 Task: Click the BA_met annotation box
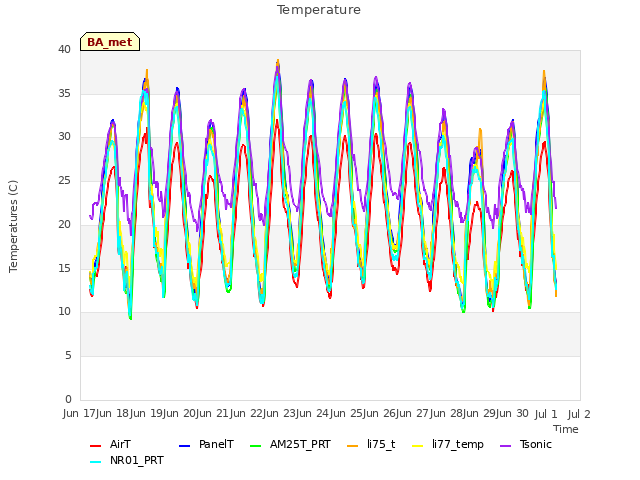pyautogui.click(x=110, y=42)
